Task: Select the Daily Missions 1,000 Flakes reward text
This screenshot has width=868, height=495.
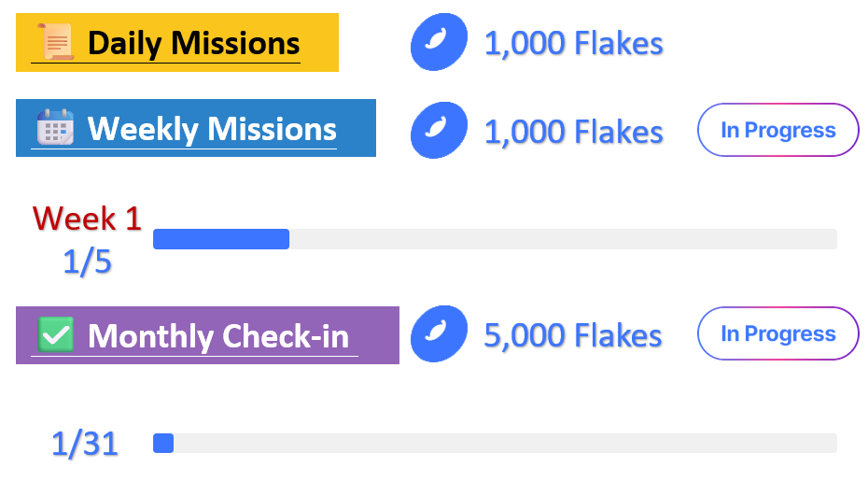Action: click(x=573, y=43)
